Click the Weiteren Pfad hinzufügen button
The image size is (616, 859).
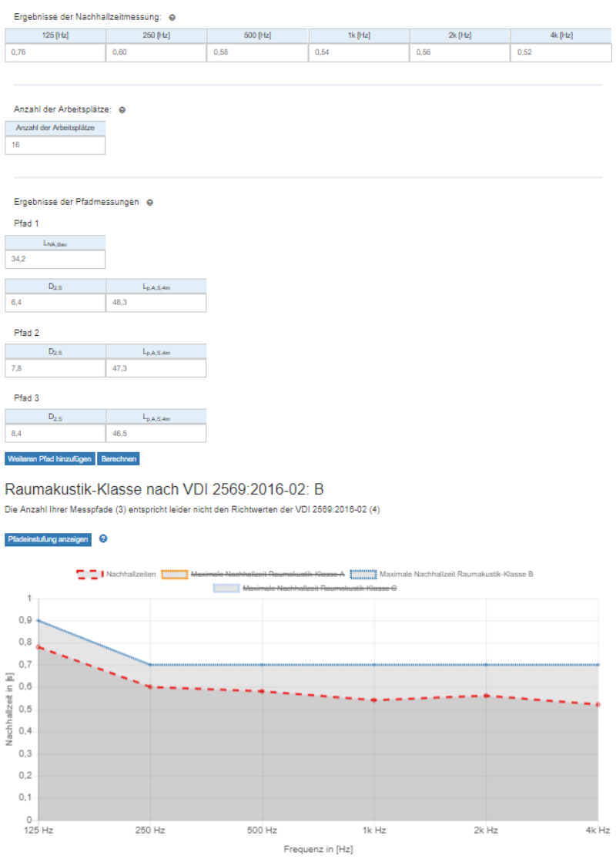click(x=50, y=459)
